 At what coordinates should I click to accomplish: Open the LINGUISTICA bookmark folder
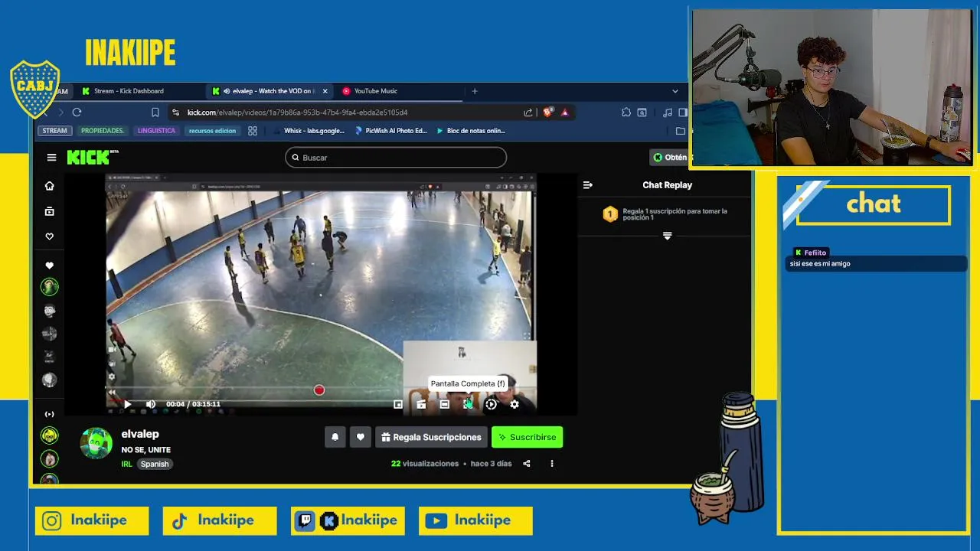coord(156,131)
